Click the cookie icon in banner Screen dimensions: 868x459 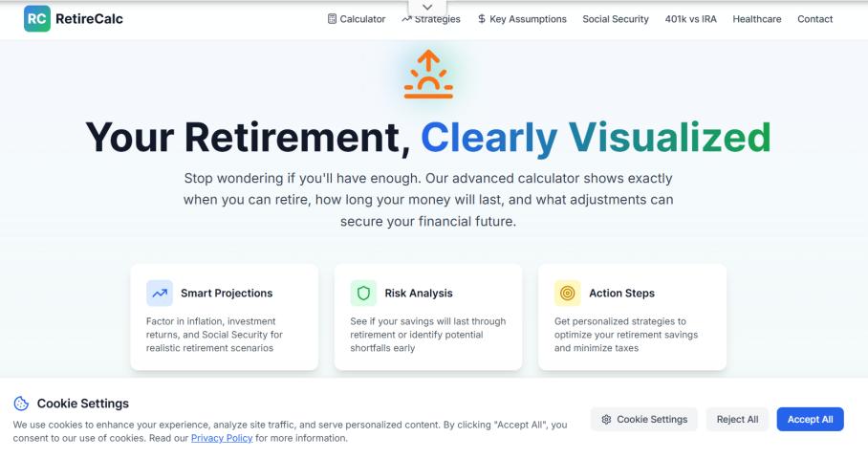(22, 404)
